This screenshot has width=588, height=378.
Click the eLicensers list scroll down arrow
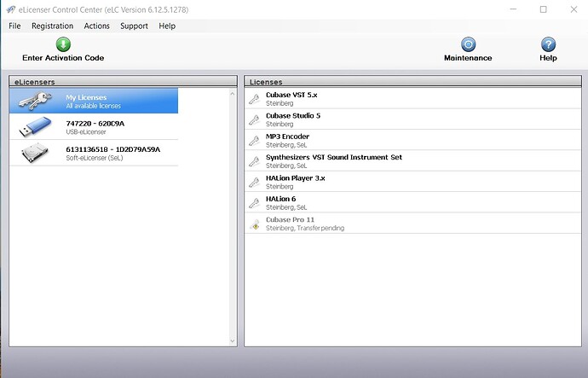(x=232, y=341)
